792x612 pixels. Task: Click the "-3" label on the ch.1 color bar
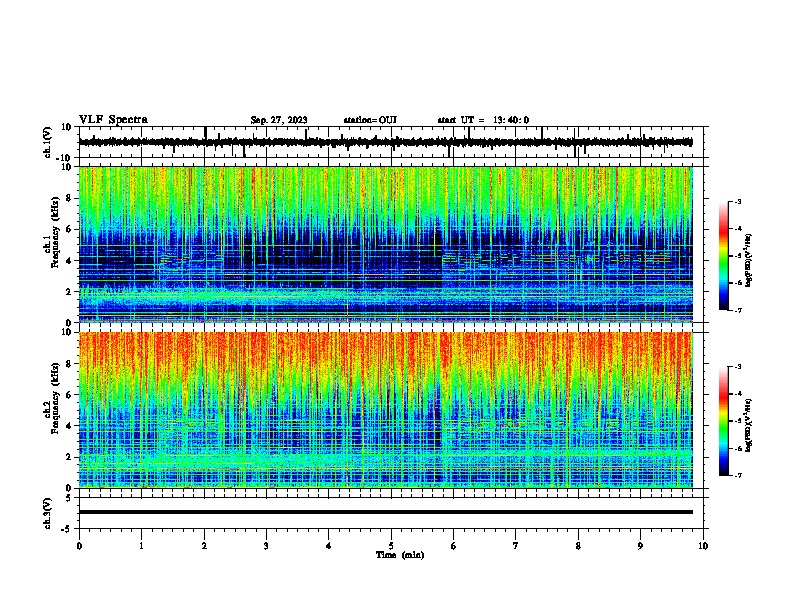(738, 202)
